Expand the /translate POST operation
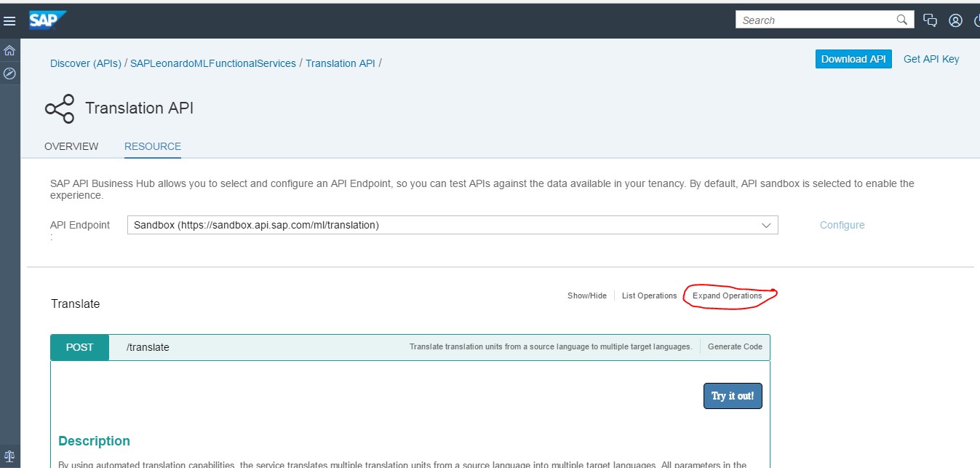 (148, 347)
